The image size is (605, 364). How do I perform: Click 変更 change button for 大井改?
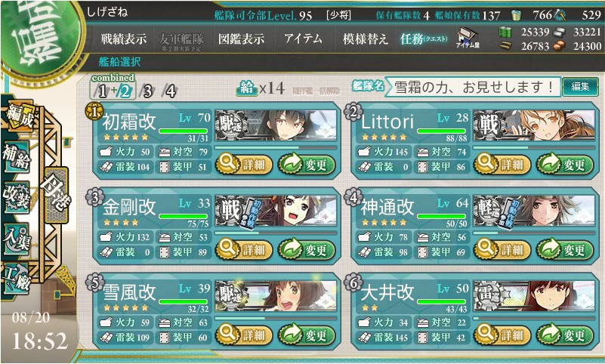click(x=564, y=335)
